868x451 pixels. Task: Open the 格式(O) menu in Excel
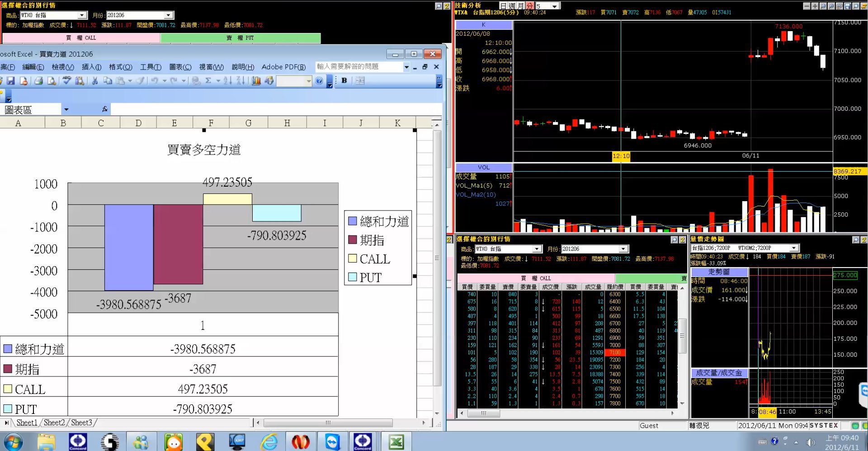[x=120, y=67]
